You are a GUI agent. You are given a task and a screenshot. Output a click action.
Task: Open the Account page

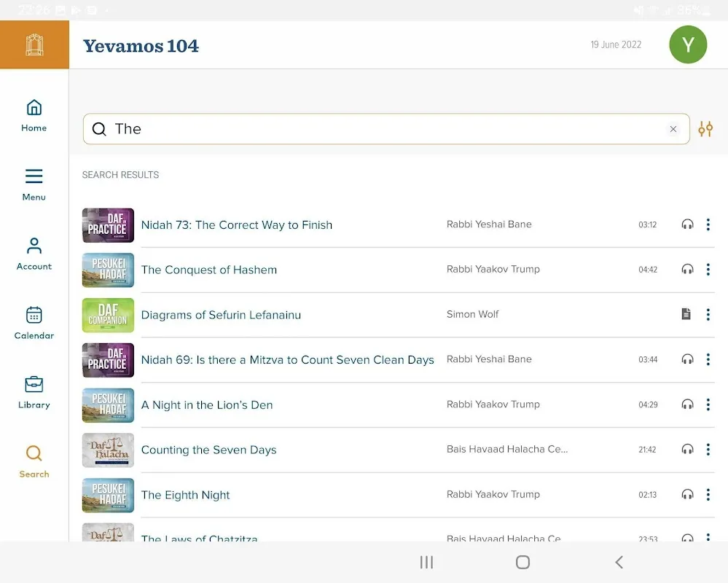pos(34,254)
